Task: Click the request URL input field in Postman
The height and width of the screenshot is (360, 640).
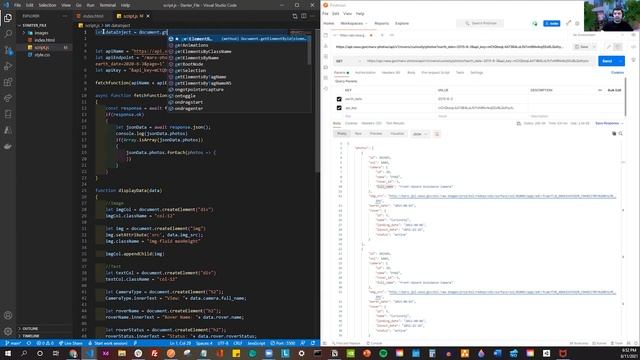Action: [x=479, y=61]
